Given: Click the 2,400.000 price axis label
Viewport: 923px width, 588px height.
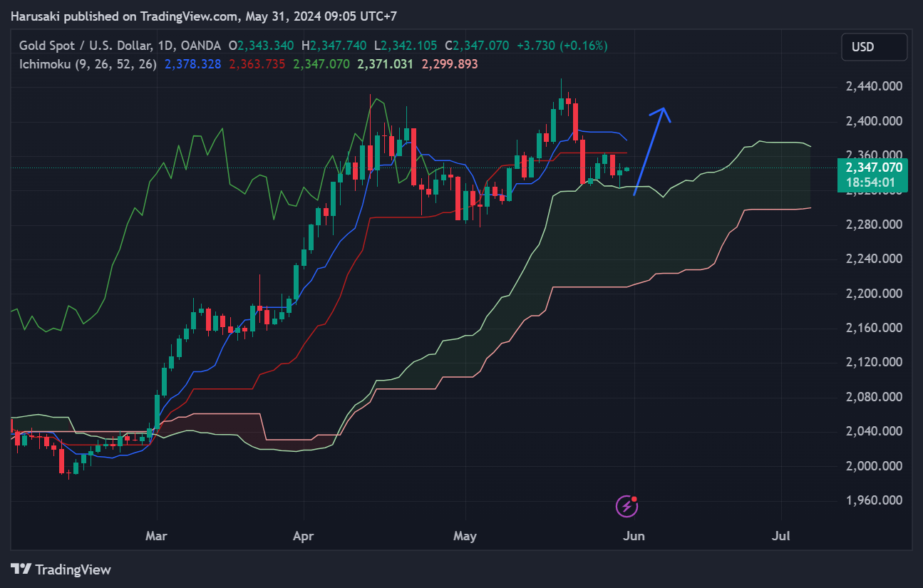Looking at the screenshot, I should pyautogui.click(x=874, y=121).
